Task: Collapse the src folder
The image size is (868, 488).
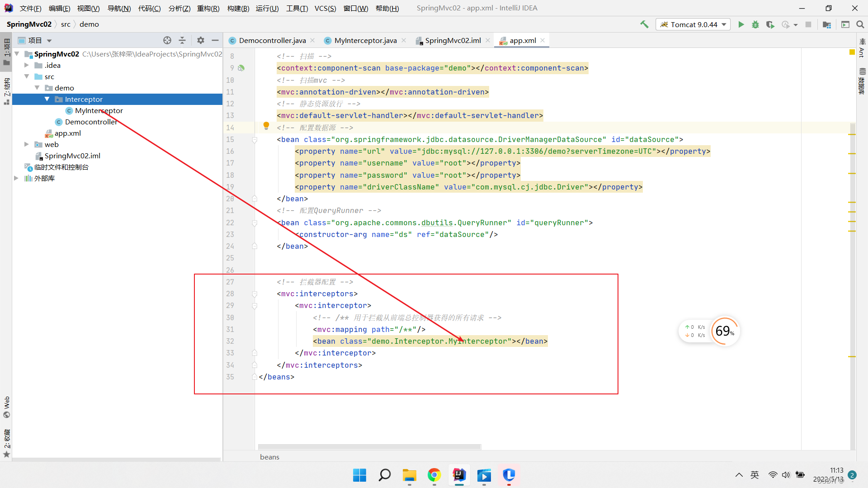Action: [27, 76]
